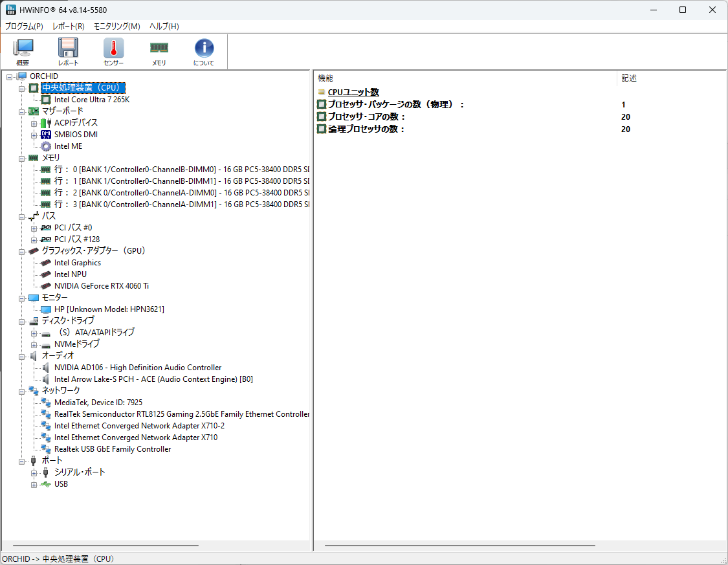This screenshot has width=728, height=565.
Task: Click the ACPIデバイス battery plug icon
Action: pos(46,123)
